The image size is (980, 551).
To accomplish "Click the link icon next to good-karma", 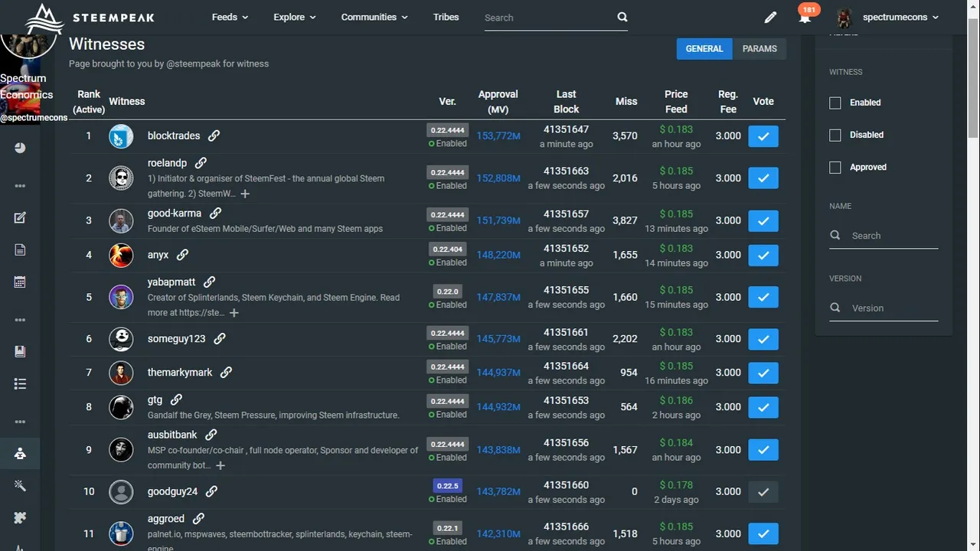I will coord(216,214).
